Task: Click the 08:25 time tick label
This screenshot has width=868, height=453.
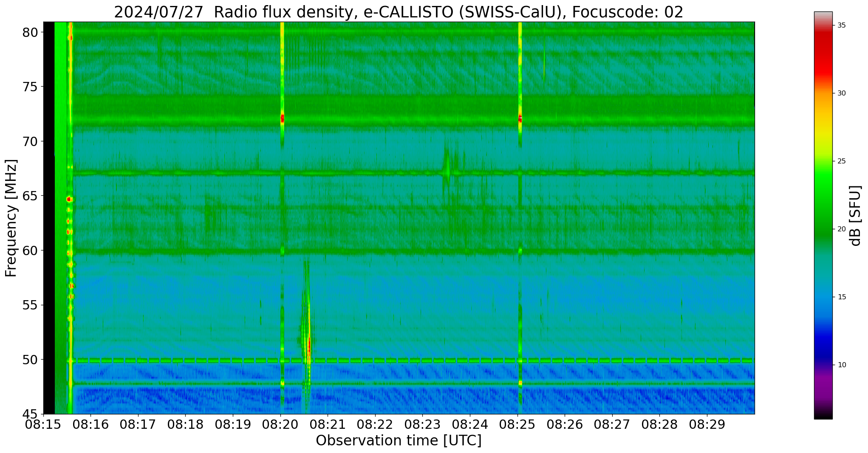Action: [x=517, y=424]
